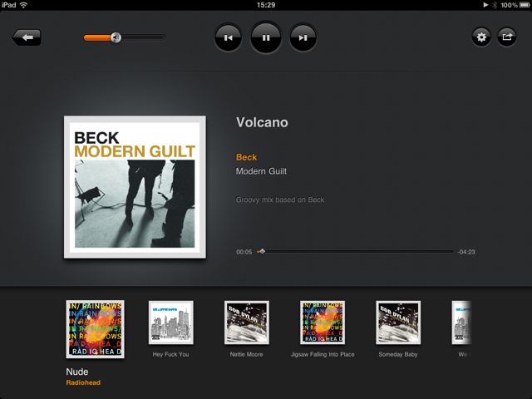Click the song progress scrubber handle
This screenshot has height=399, width=532.
pyautogui.click(x=262, y=251)
